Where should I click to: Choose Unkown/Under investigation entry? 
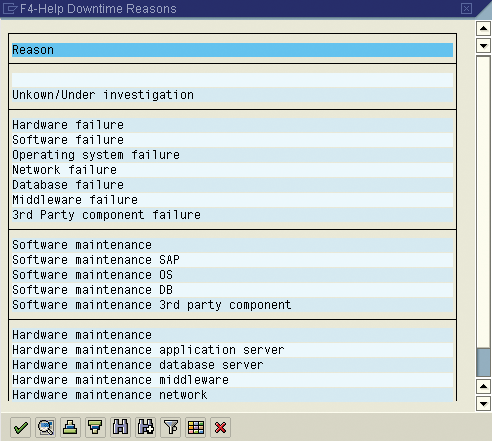click(232, 95)
